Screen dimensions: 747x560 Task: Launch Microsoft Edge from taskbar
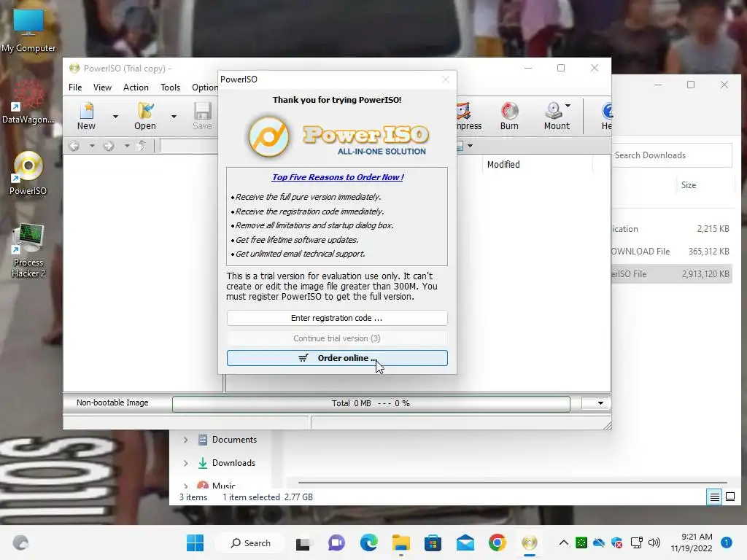pos(368,542)
